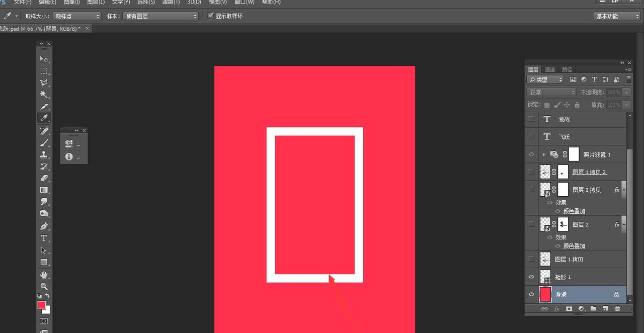Screen dimensions: 644x333
Task: Open the 填充 fill dropdown arrow
Action: [626, 105]
